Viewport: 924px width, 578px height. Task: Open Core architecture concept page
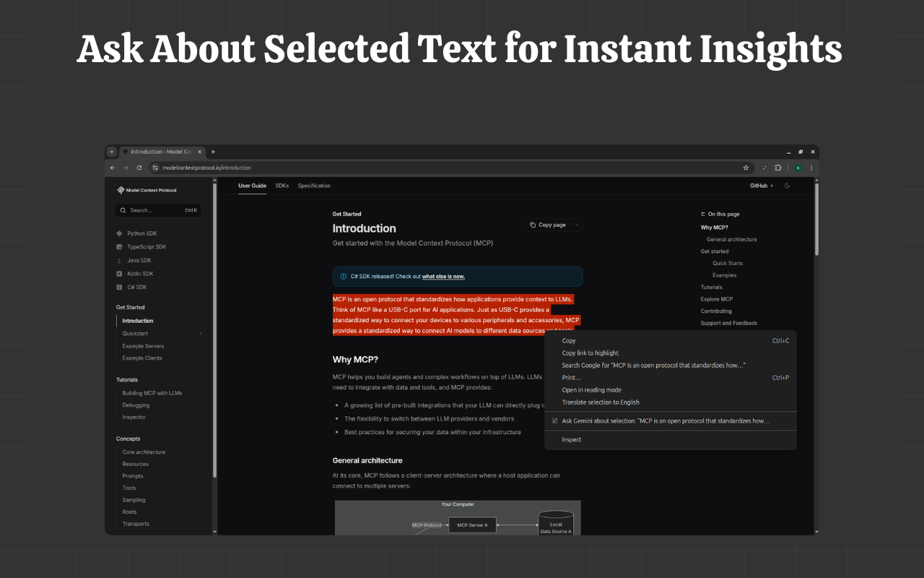tap(144, 452)
